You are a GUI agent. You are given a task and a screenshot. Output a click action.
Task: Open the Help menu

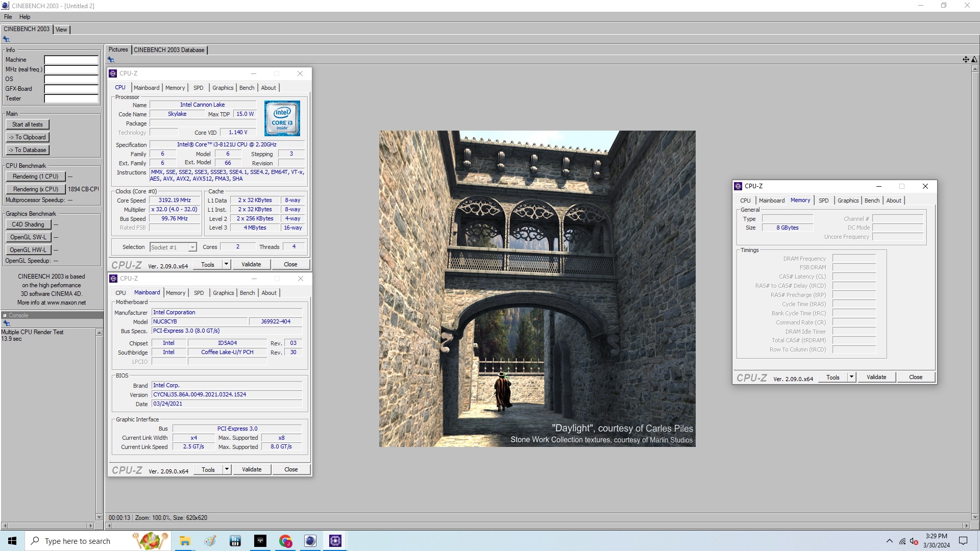pos(25,17)
